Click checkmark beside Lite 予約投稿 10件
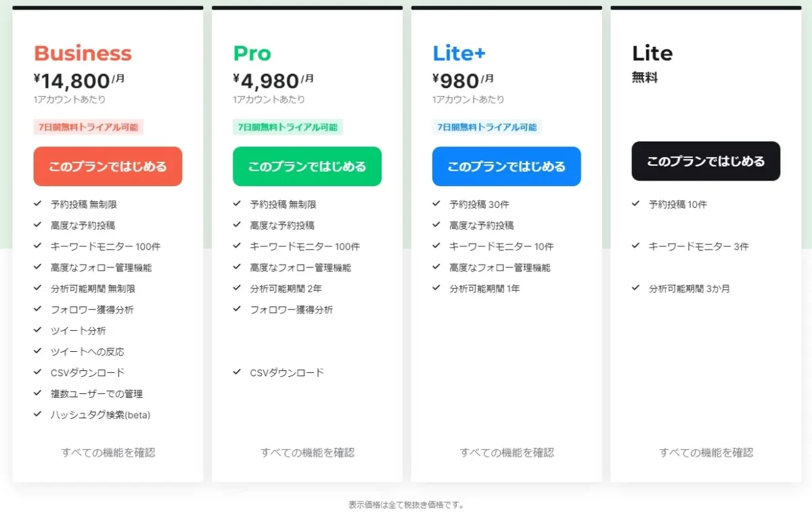 pos(636,204)
